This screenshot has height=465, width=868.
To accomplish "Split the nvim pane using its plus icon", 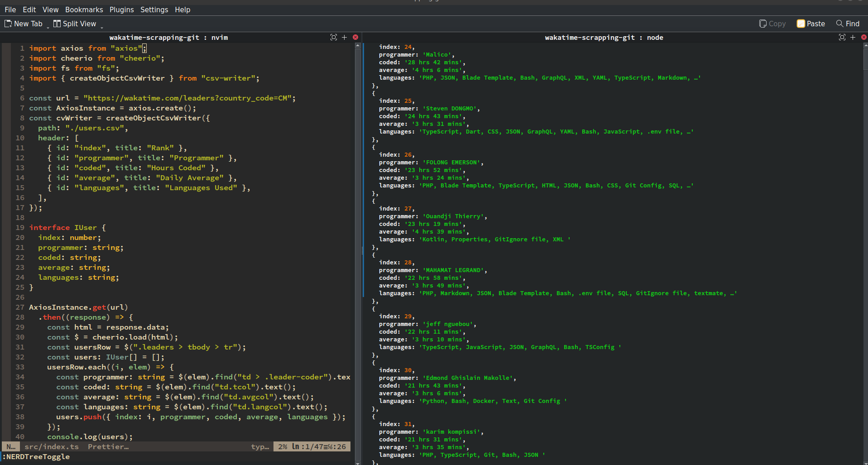I will pos(345,37).
